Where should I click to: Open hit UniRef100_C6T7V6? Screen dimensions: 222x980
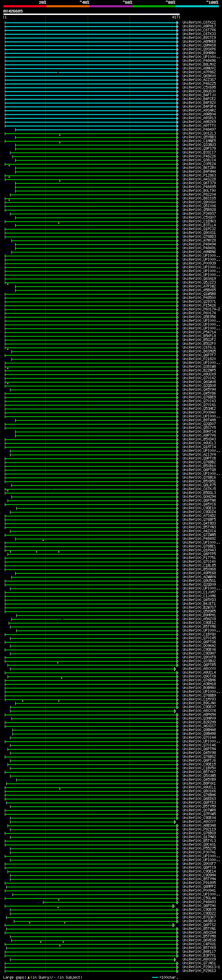pyautogui.click(x=199, y=30)
